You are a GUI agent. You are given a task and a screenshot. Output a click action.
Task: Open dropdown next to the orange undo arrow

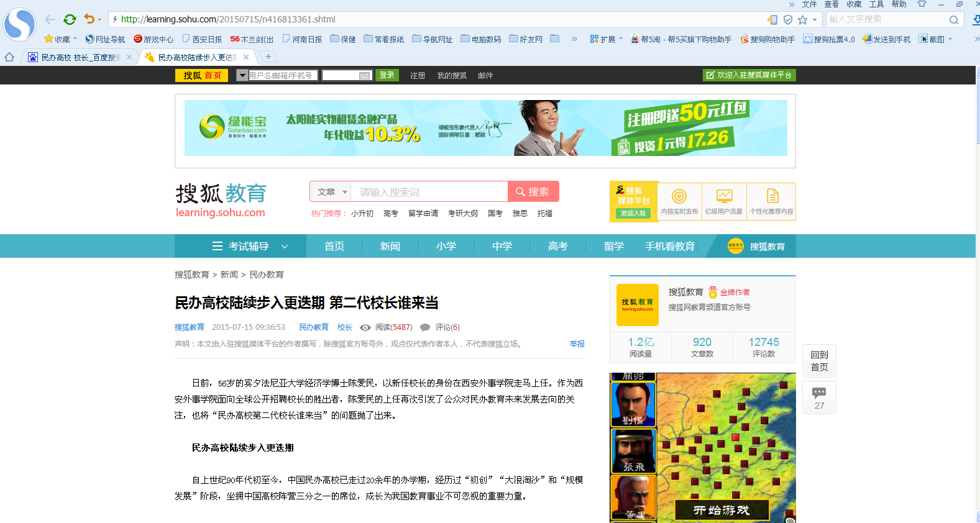[99, 20]
